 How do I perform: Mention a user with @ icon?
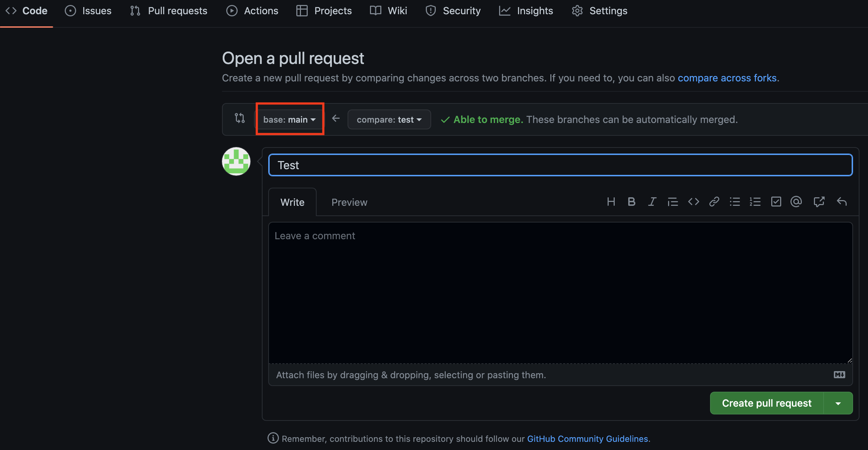tap(796, 202)
